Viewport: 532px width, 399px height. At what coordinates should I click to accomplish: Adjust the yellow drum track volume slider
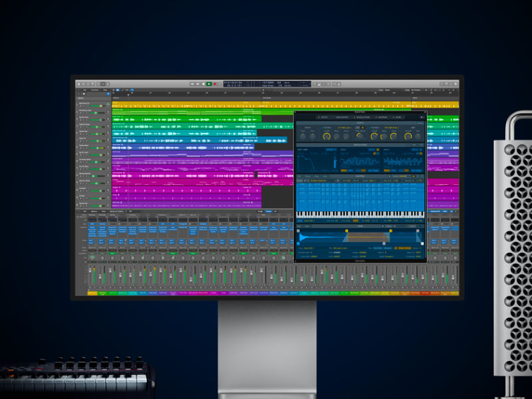click(97, 106)
